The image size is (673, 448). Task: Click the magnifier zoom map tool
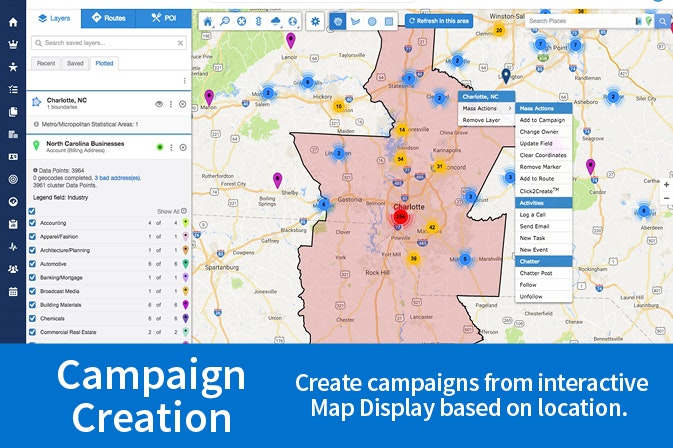click(x=224, y=21)
